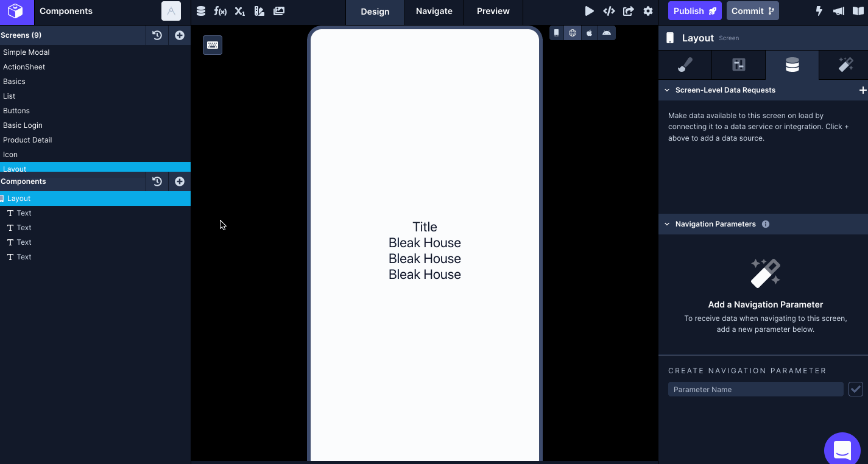Show Navigation Parameters info tooltip icon

[x=766, y=224]
